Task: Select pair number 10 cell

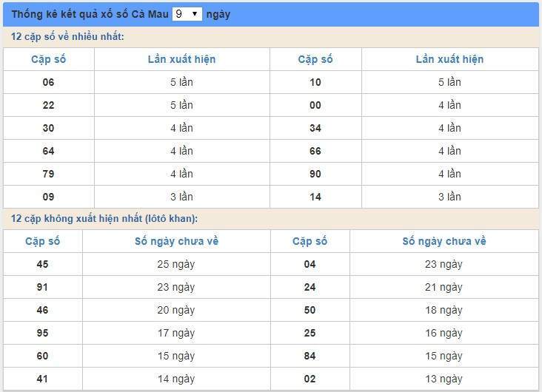Action: tap(315, 82)
